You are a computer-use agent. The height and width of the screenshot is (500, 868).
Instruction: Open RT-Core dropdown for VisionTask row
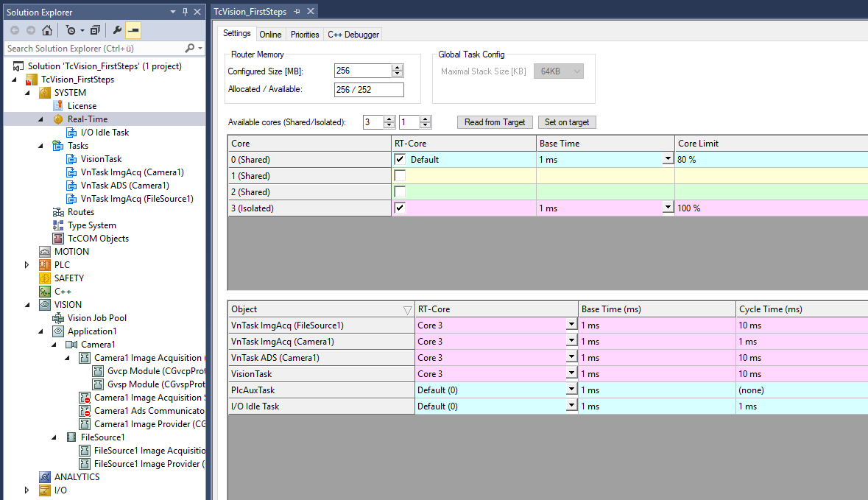pos(572,374)
